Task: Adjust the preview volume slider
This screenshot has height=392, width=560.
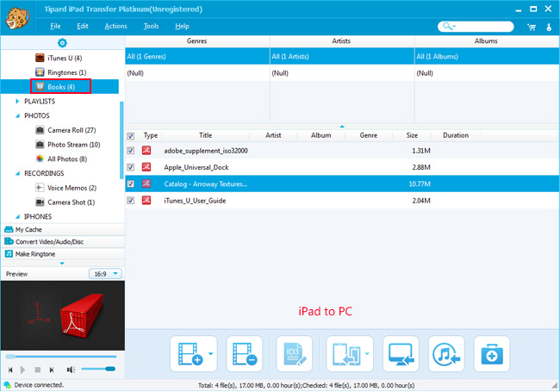Action: tap(98, 369)
